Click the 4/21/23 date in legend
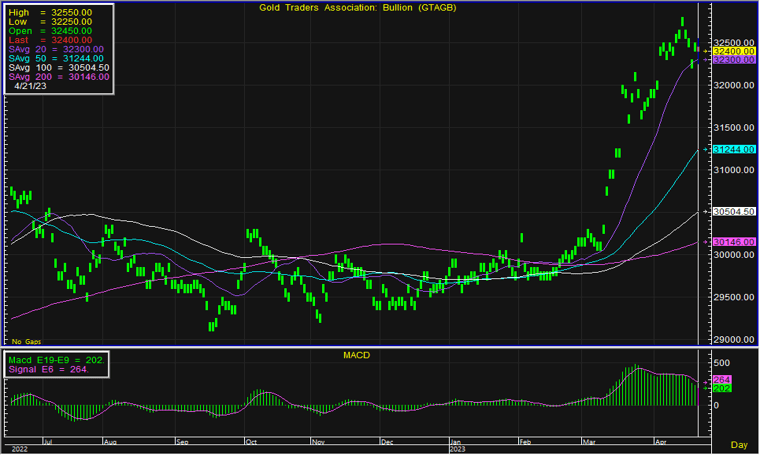The image size is (760, 455). (x=32, y=86)
